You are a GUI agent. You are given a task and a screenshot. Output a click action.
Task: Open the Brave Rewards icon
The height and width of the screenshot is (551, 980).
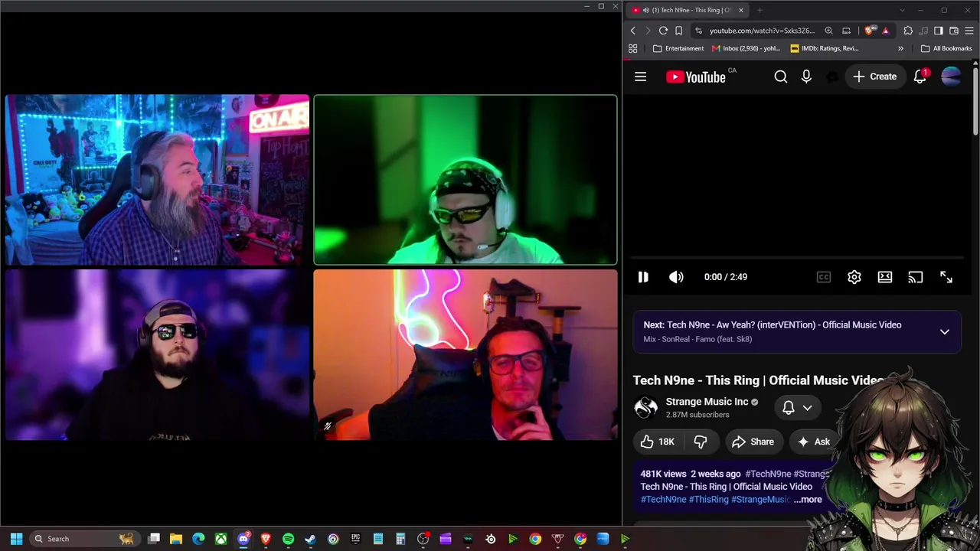pos(886,31)
